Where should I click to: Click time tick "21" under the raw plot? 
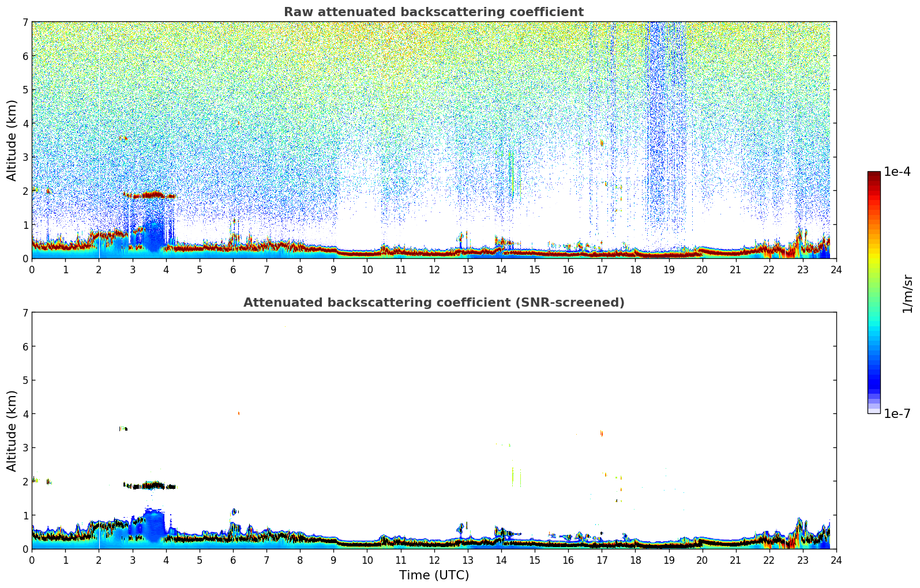pyautogui.click(x=735, y=269)
